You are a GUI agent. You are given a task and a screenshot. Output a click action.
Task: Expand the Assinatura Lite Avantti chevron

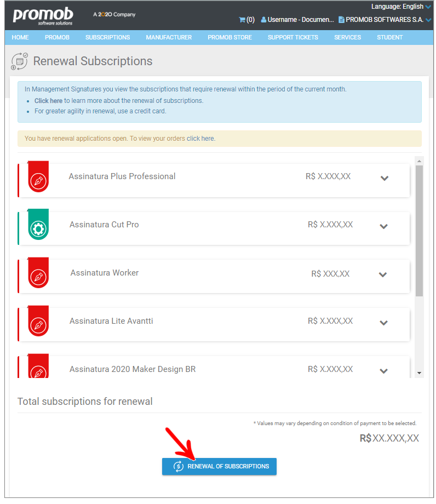point(383,323)
